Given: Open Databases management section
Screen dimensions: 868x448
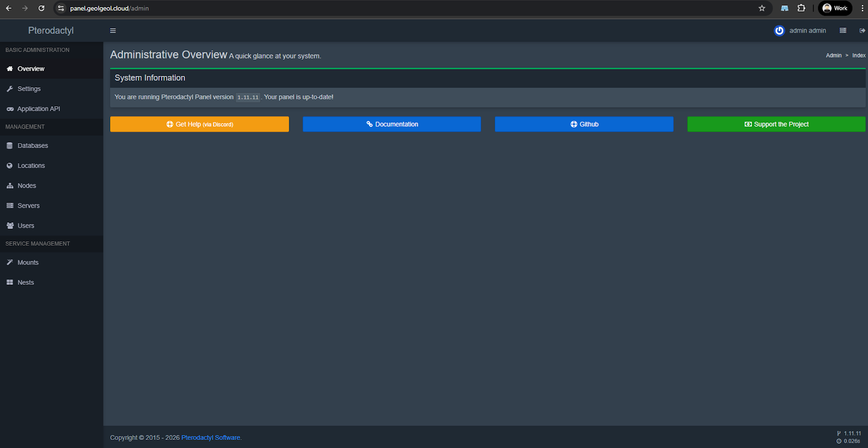Looking at the screenshot, I should tap(33, 146).
